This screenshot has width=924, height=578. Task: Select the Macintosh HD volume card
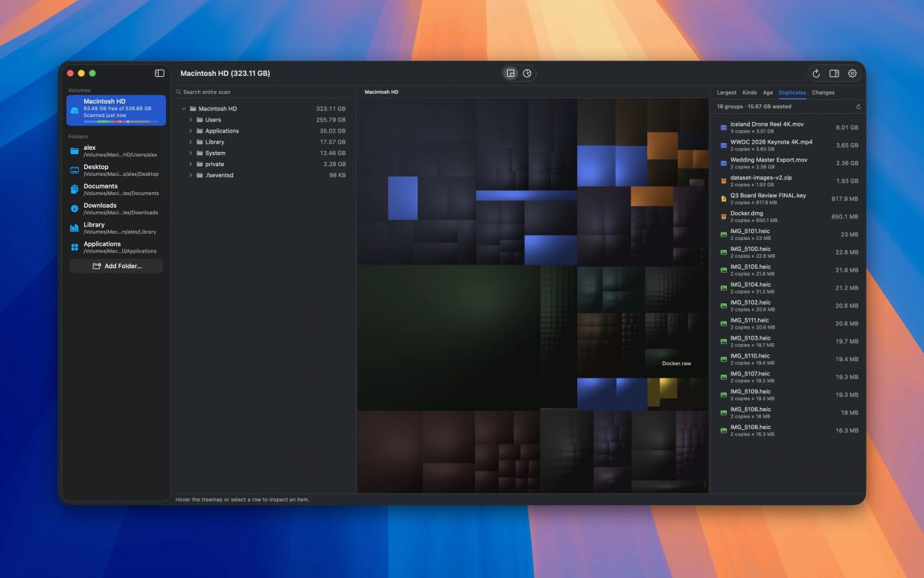pyautogui.click(x=116, y=110)
